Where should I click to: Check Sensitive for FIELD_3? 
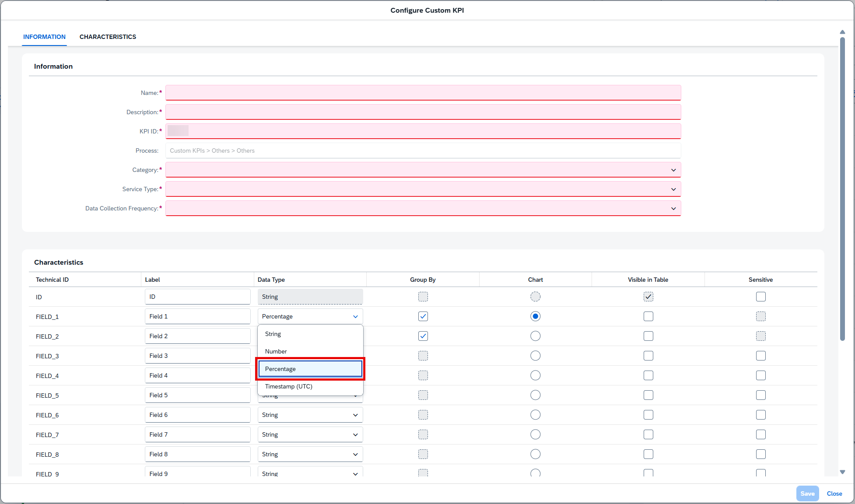pos(761,356)
